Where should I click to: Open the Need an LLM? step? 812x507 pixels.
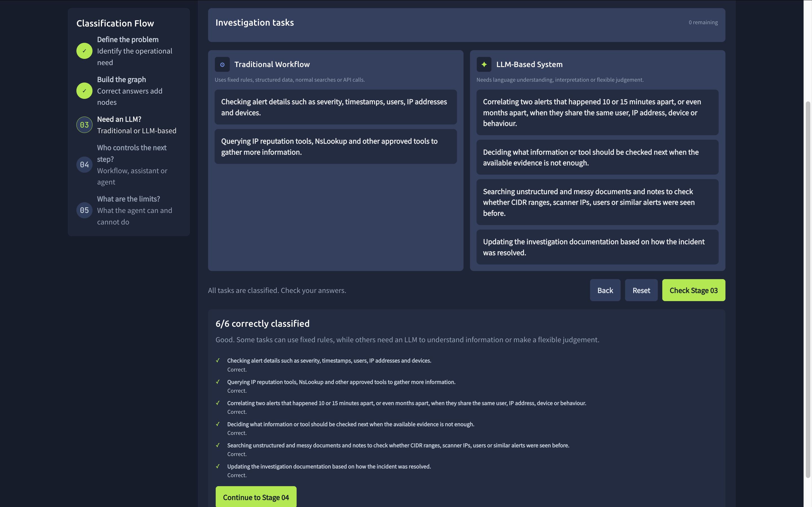[x=119, y=119]
